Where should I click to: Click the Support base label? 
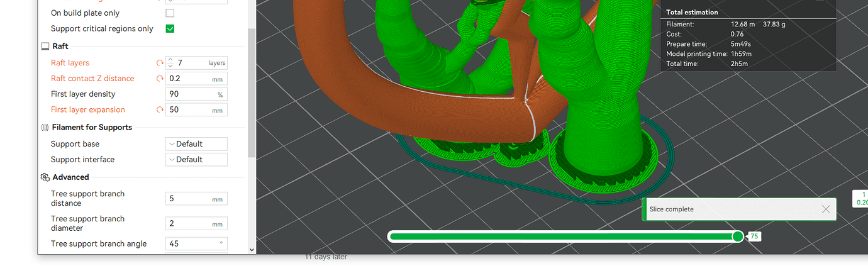pyautogui.click(x=75, y=144)
